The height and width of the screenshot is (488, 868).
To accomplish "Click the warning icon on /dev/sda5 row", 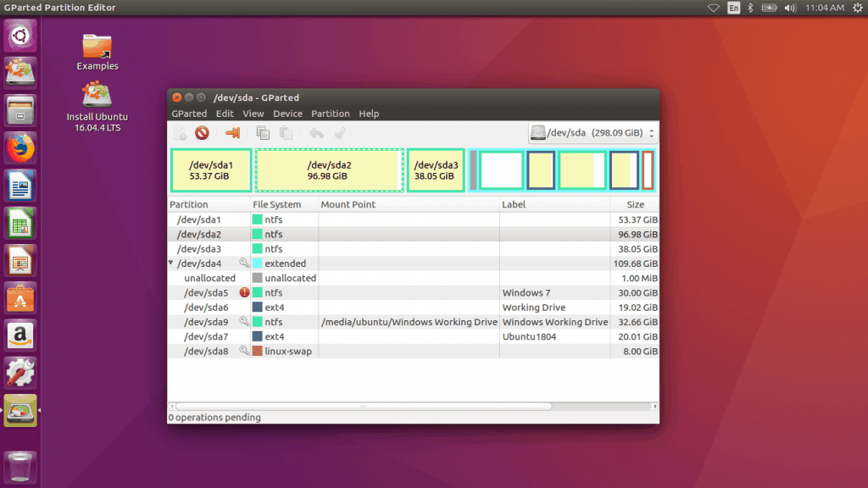I will [245, 292].
